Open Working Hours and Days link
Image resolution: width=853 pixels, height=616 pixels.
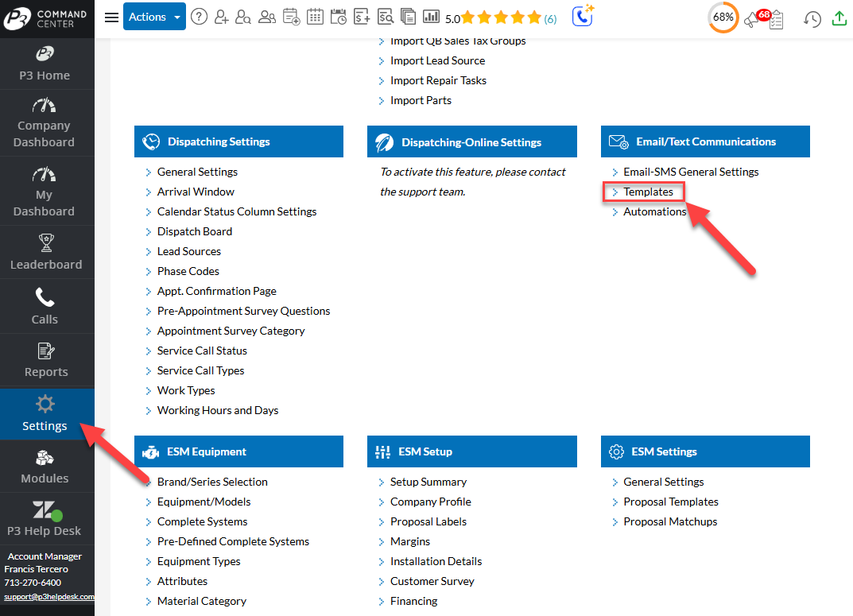coord(218,410)
